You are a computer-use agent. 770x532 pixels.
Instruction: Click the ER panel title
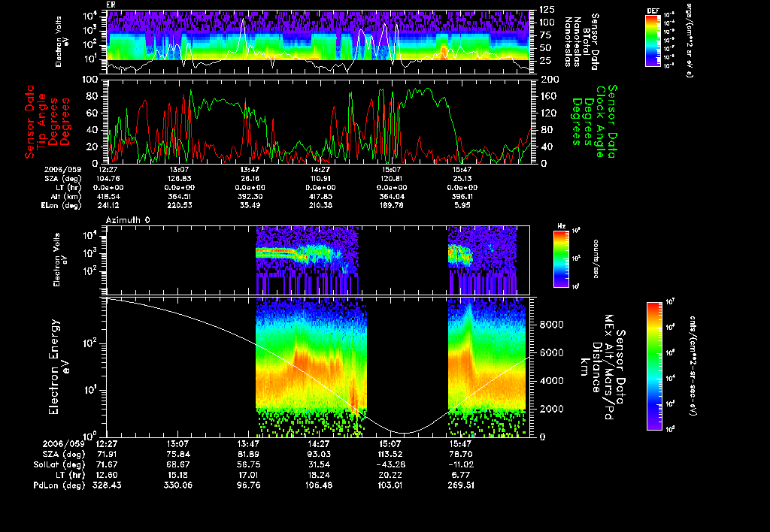(110, 5)
